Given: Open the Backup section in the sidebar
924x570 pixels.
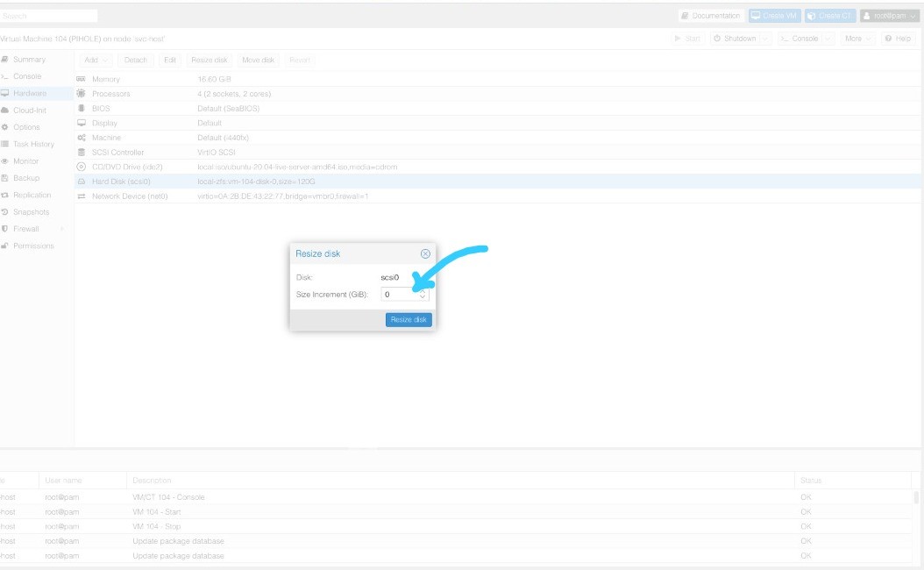Looking at the screenshot, I should point(26,178).
